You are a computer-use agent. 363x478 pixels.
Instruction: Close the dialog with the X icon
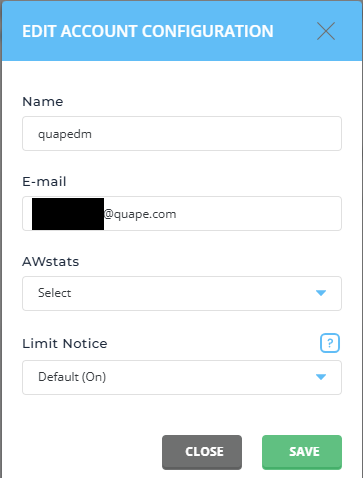tap(326, 31)
